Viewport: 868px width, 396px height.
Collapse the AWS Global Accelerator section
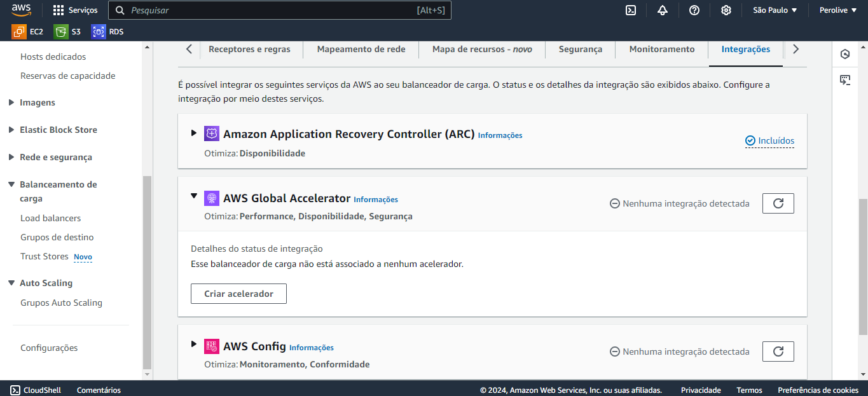click(x=194, y=196)
